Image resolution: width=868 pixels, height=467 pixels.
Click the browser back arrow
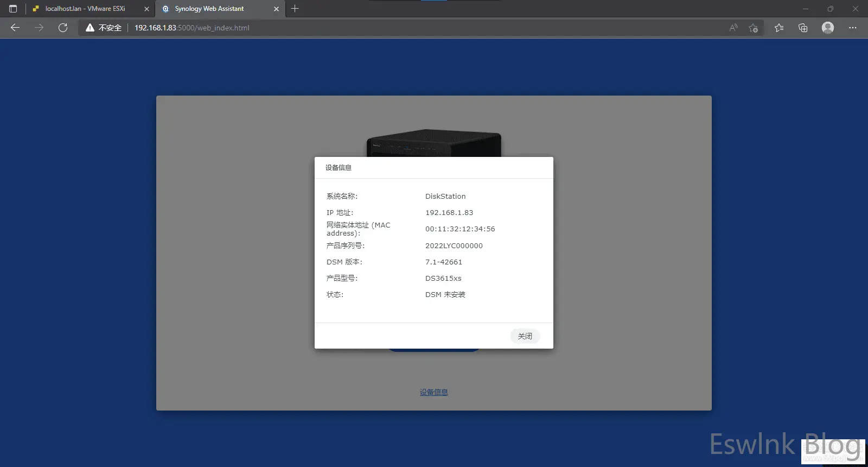(x=15, y=28)
